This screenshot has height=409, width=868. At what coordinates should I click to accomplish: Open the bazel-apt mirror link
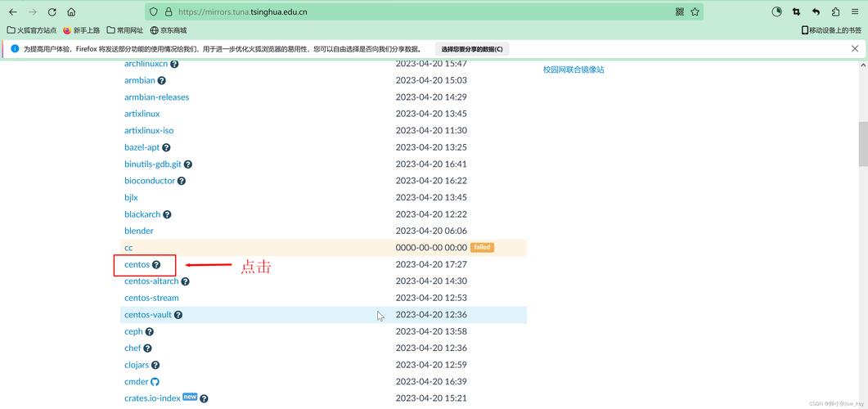[142, 147]
